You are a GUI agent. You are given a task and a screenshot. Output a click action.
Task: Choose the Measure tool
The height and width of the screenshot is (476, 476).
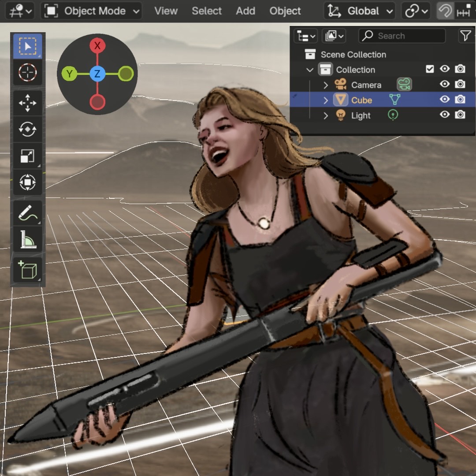[x=28, y=239]
